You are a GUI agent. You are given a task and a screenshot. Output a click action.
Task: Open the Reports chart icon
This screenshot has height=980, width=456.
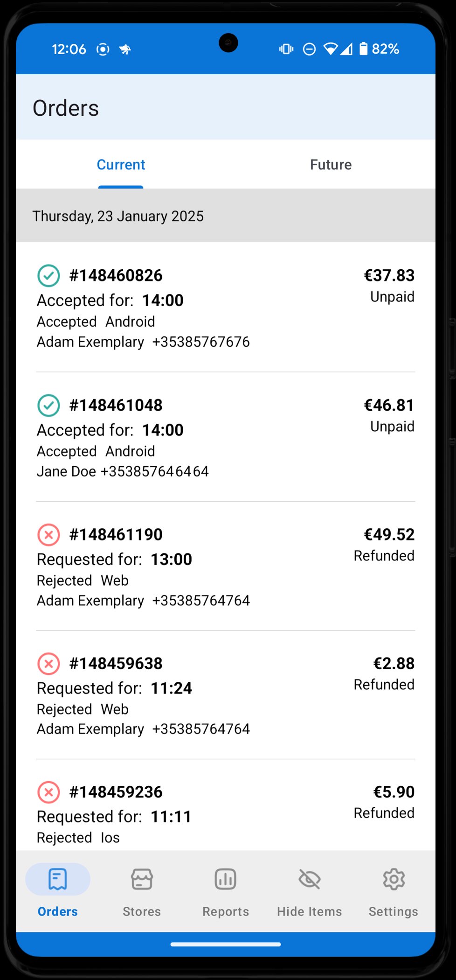[x=226, y=880]
